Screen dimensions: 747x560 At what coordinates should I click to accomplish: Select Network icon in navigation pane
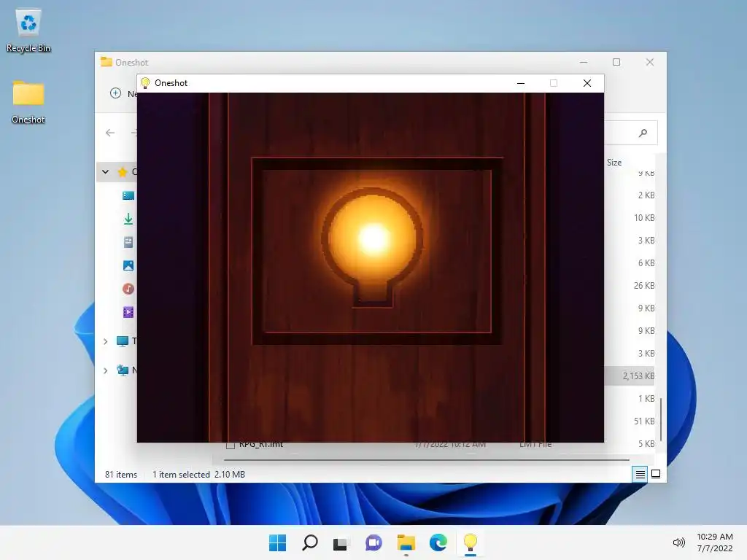click(123, 370)
